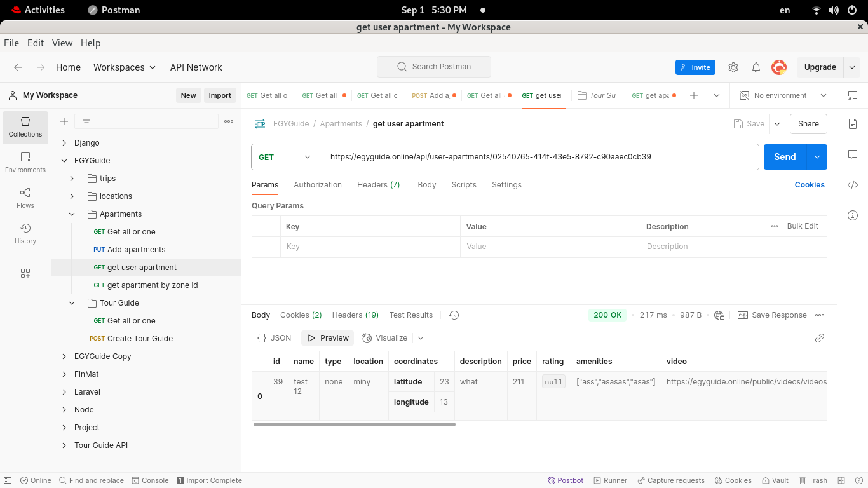Open the notifications bell
This screenshot has width=868, height=488.
click(756, 67)
